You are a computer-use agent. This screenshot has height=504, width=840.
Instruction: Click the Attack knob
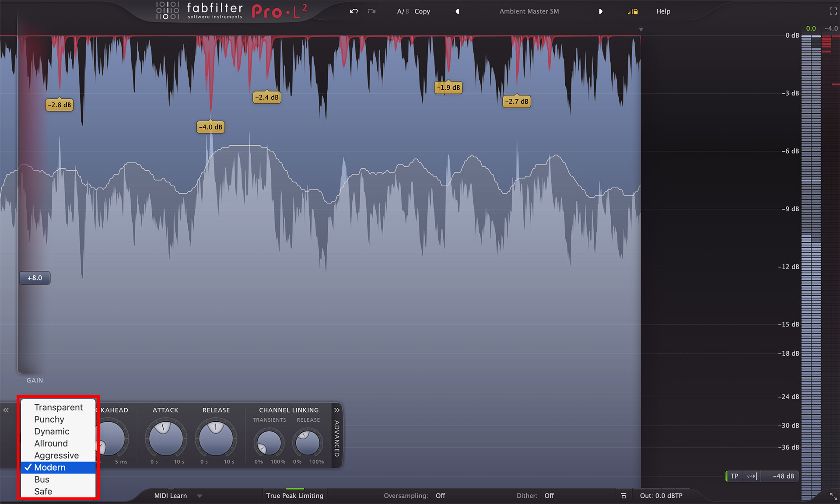pyautogui.click(x=166, y=438)
